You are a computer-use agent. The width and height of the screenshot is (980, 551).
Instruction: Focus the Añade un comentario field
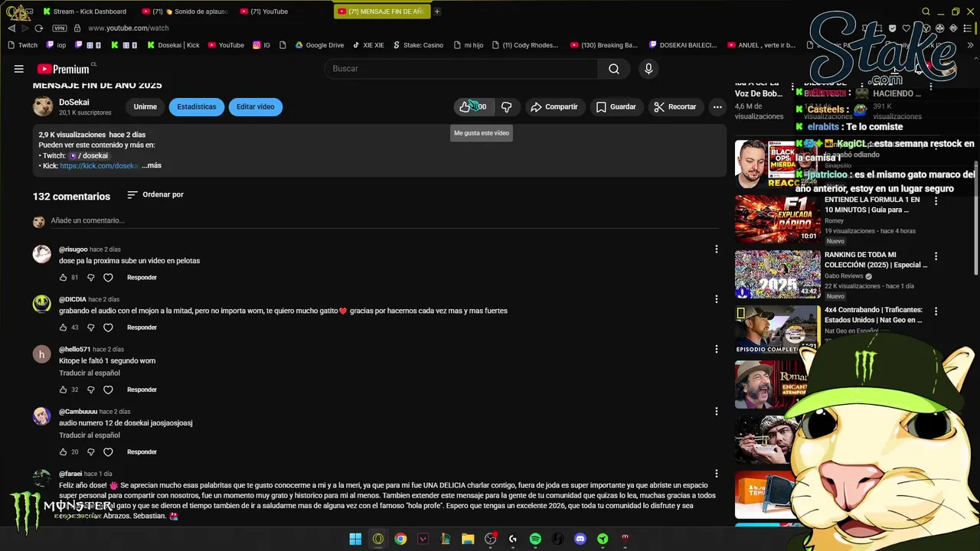383,221
